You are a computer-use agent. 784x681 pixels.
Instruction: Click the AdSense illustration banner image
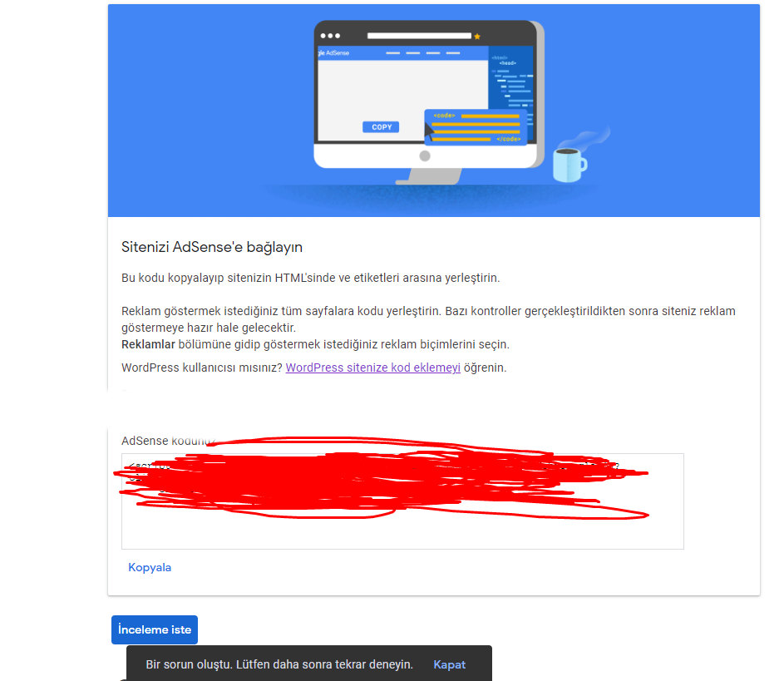(433, 111)
